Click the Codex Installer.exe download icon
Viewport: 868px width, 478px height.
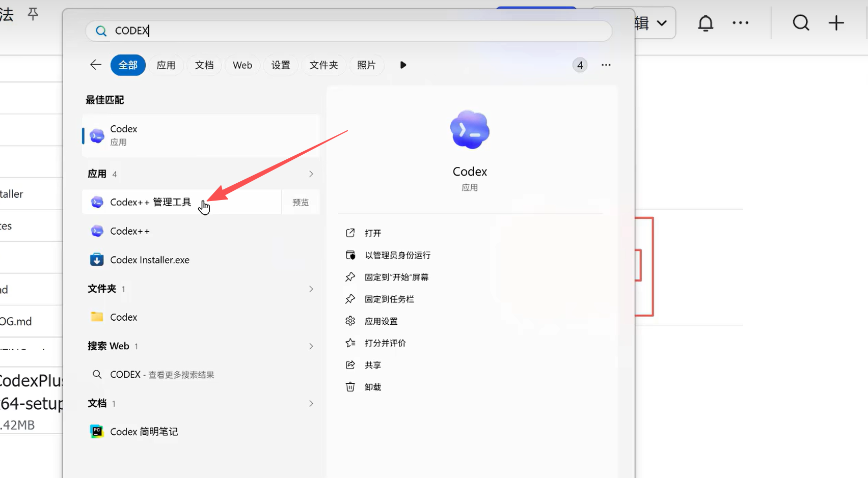[x=97, y=260]
